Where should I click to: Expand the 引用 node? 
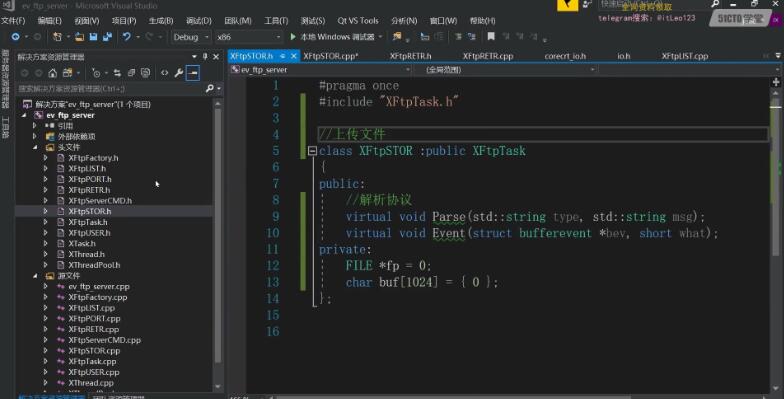click(x=34, y=126)
